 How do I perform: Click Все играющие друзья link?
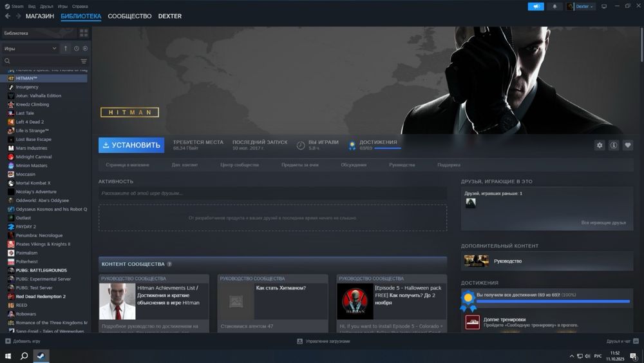[603, 222]
